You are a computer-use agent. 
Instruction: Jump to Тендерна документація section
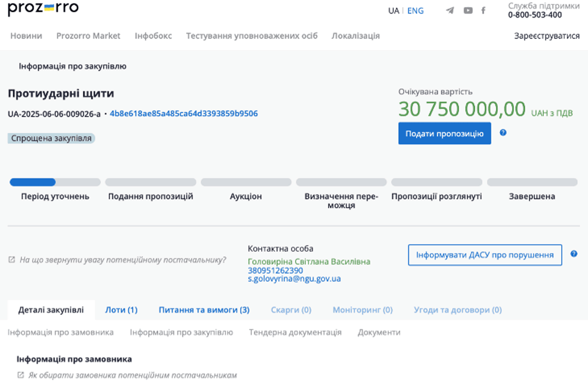point(295,332)
